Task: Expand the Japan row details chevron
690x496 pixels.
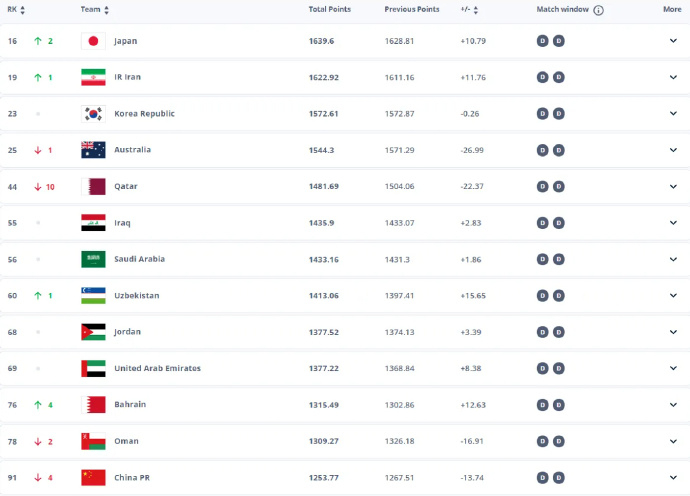Action: click(673, 41)
